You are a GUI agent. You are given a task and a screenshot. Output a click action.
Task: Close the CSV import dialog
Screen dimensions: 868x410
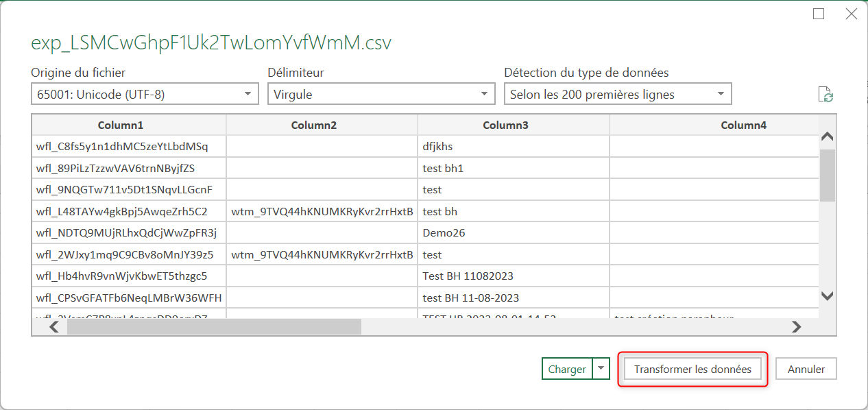(851, 14)
